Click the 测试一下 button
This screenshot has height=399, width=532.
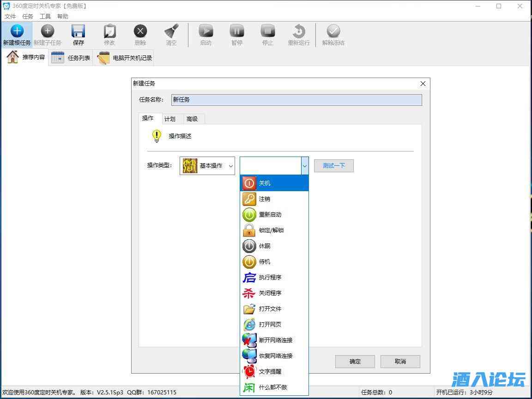(x=333, y=166)
